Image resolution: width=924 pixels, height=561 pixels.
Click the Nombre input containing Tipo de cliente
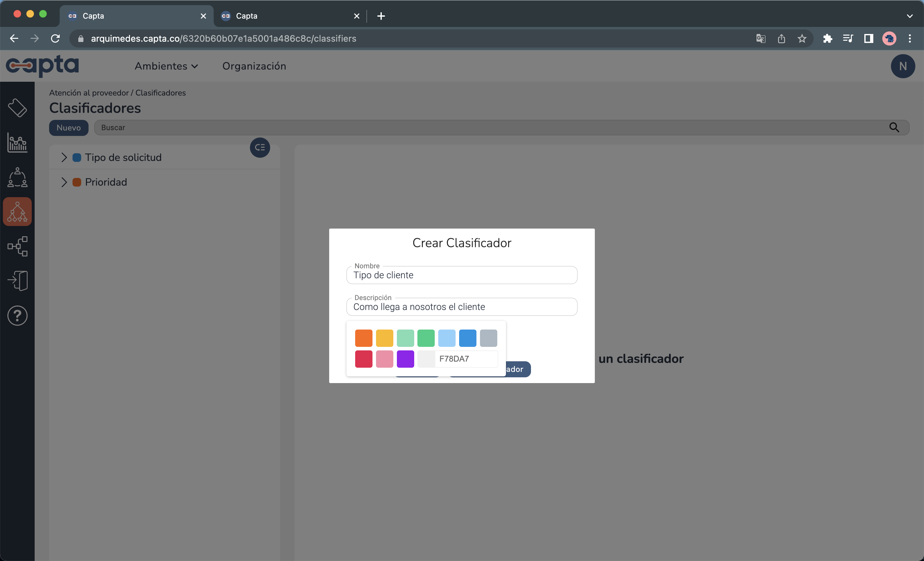tap(462, 275)
